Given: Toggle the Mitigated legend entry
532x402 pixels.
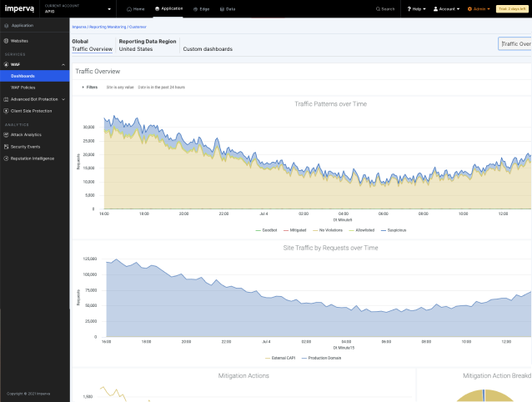Looking at the screenshot, I should coord(298,229).
